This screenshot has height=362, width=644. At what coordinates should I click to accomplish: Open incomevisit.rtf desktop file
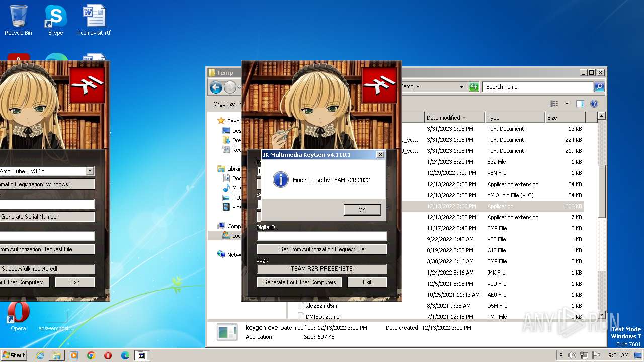[94, 21]
